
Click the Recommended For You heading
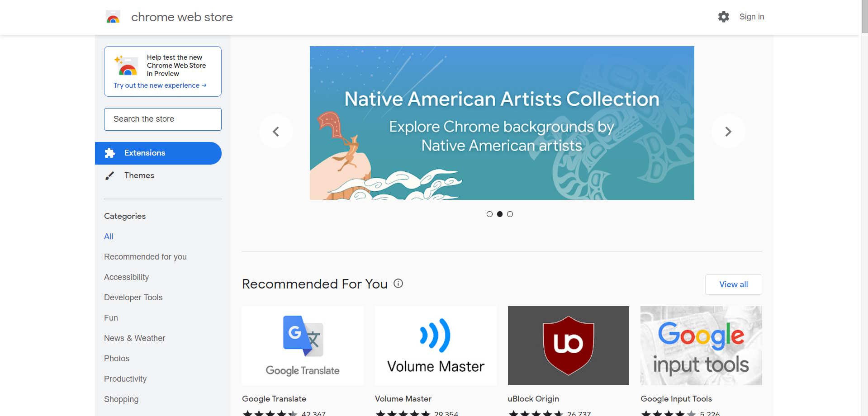click(315, 284)
